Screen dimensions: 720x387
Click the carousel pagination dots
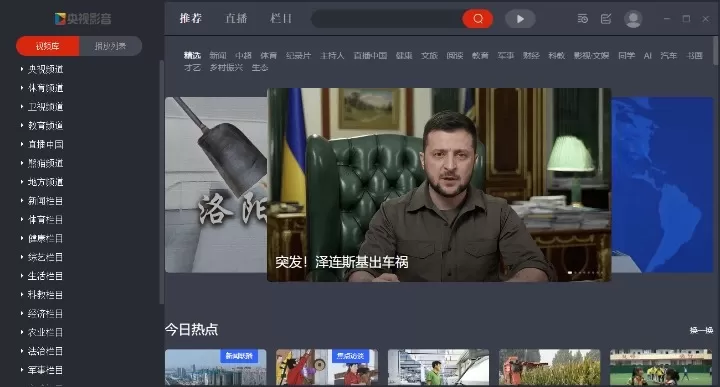tap(585, 273)
